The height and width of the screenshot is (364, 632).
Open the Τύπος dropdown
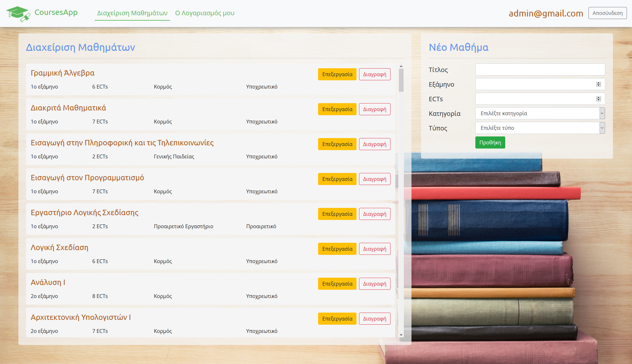coord(540,128)
